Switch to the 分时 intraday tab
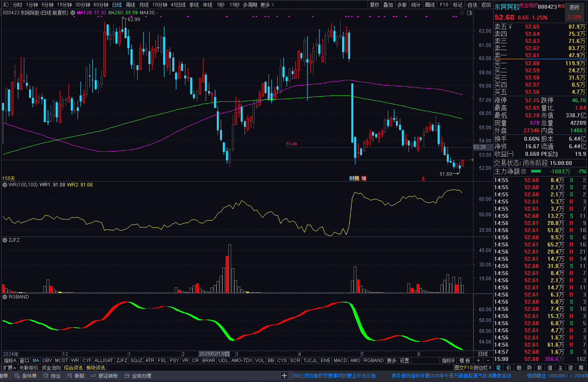Screen dimensions: 588x382 coord(17,5)
